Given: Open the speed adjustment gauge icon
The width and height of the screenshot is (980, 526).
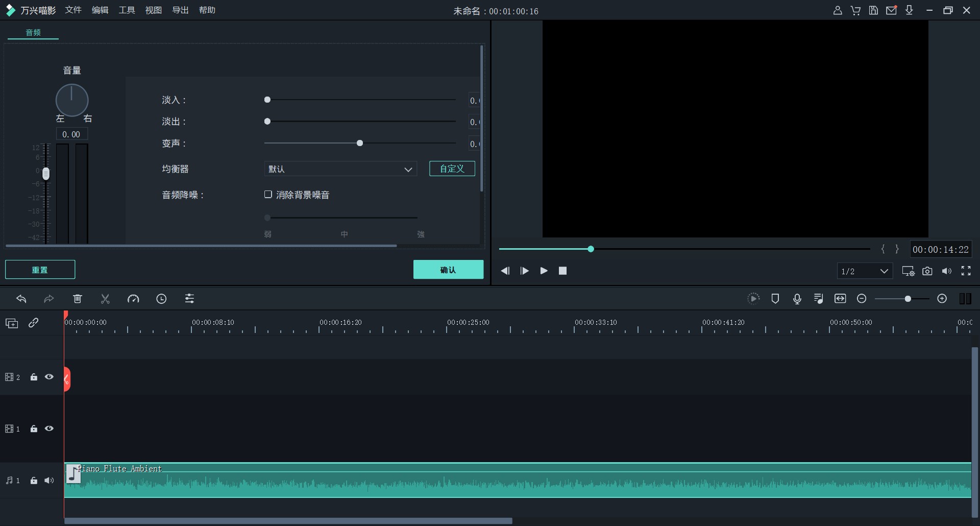Looking at the screenshot, I should pos(133,299).
